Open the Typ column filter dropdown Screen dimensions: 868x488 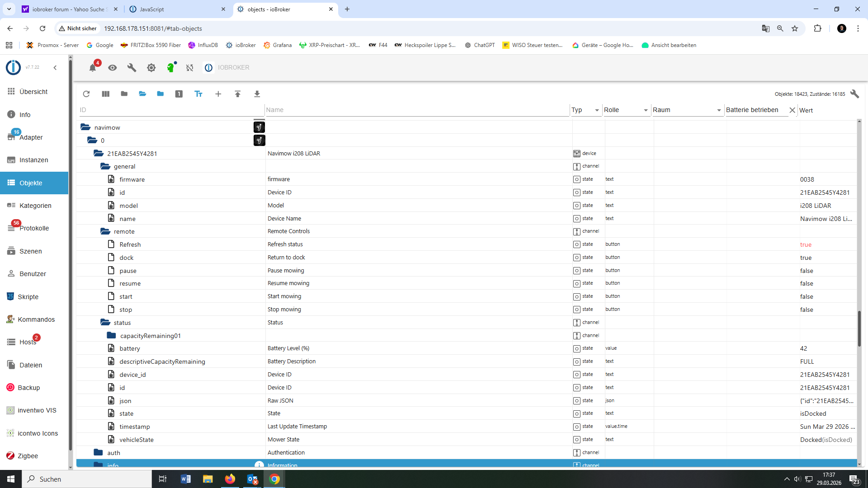(597, 110)
